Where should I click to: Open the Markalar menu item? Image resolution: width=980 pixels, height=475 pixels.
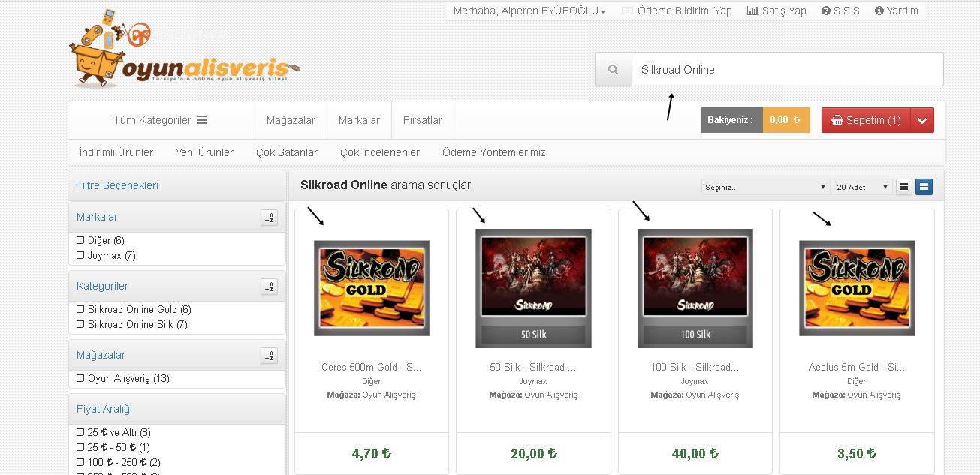click(359, 120)
